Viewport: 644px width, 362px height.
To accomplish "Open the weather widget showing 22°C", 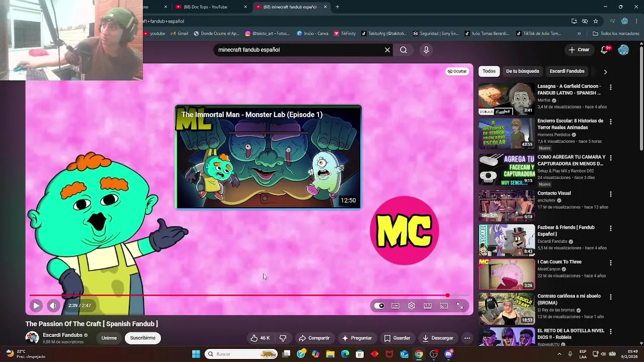I will click(x=25, y=354).
